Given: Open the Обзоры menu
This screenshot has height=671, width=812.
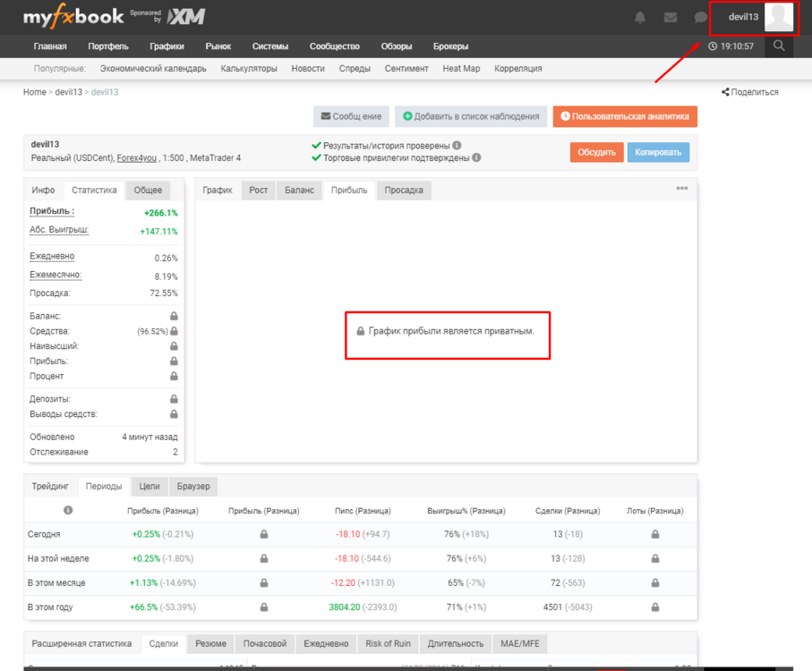Looking at the screenshot, I should coord(397,46).
